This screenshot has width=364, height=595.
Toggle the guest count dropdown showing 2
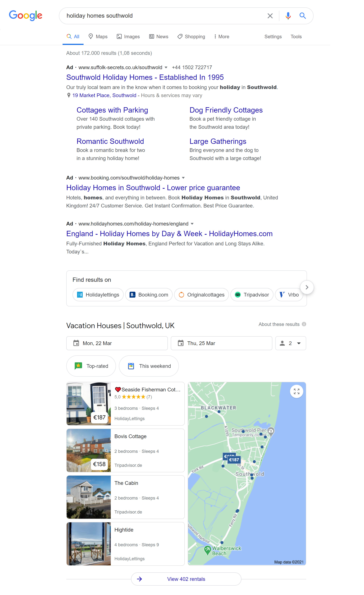coord(290,343)
